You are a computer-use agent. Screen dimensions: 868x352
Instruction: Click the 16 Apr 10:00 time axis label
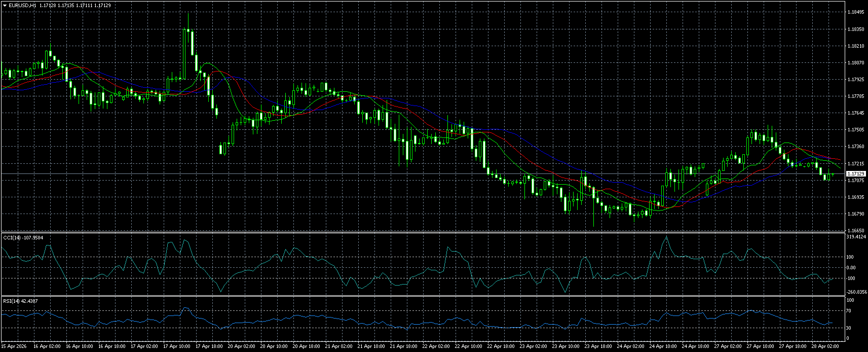click(x=80, y=346)
